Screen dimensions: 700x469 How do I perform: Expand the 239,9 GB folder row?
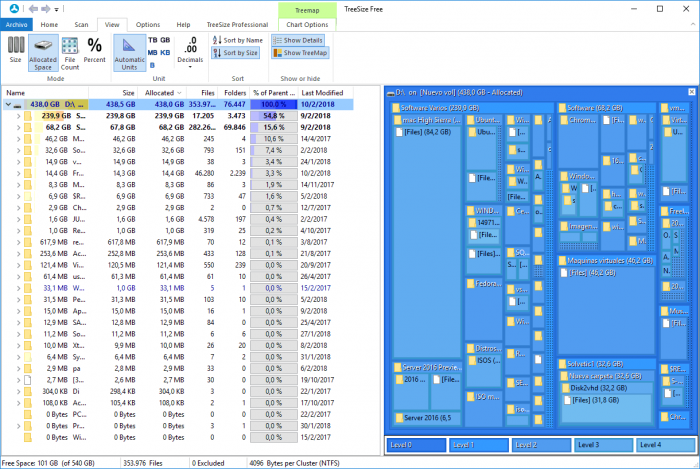[x=18, y=116]
